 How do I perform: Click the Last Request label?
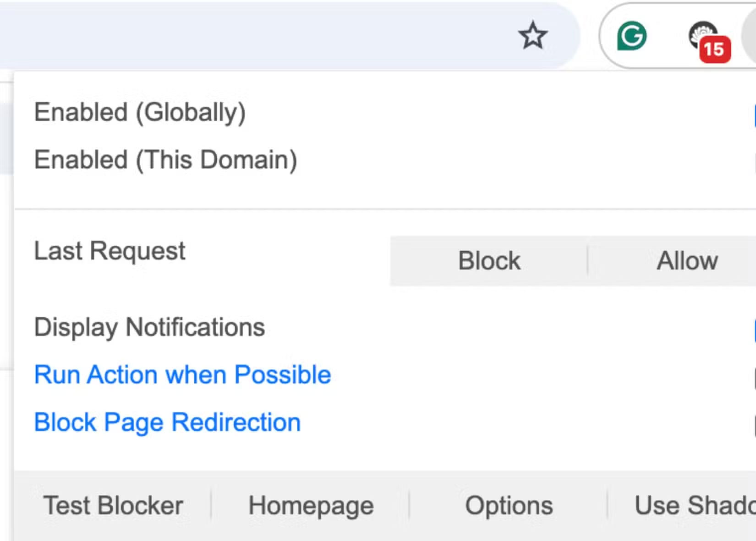110,251
